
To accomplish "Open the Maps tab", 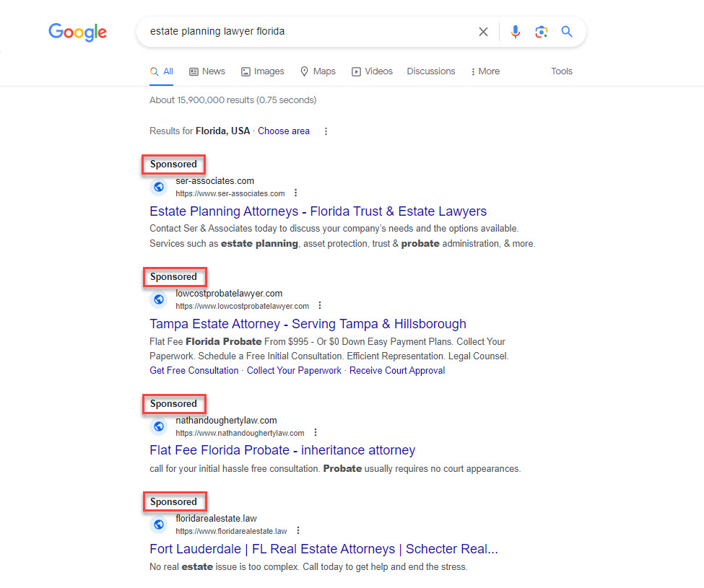I will (x=318, y=71).
